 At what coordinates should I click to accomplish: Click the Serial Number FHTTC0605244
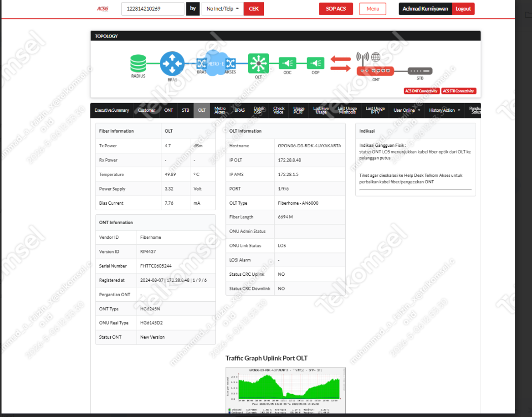pos(156,266)
